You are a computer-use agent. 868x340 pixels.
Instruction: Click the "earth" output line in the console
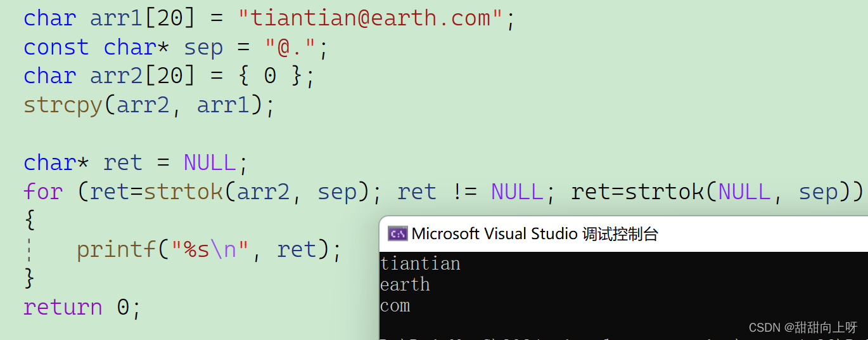point(405,285)
